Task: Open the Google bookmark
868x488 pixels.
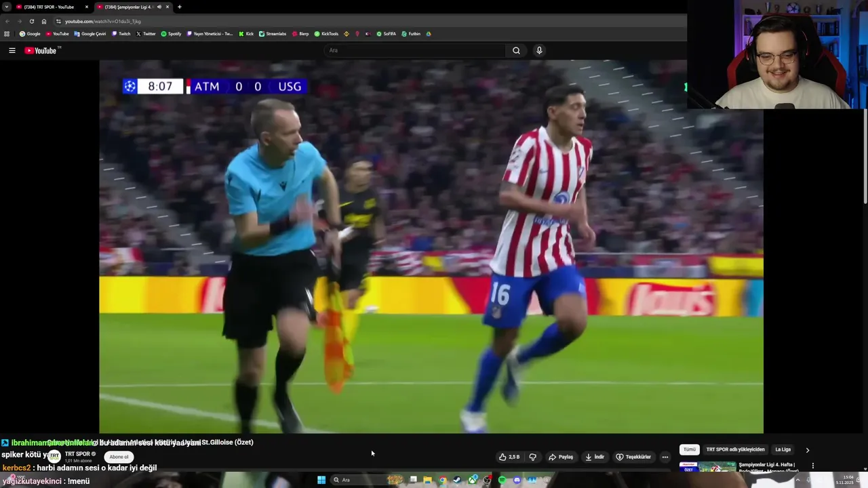Action: click(30, 33)
